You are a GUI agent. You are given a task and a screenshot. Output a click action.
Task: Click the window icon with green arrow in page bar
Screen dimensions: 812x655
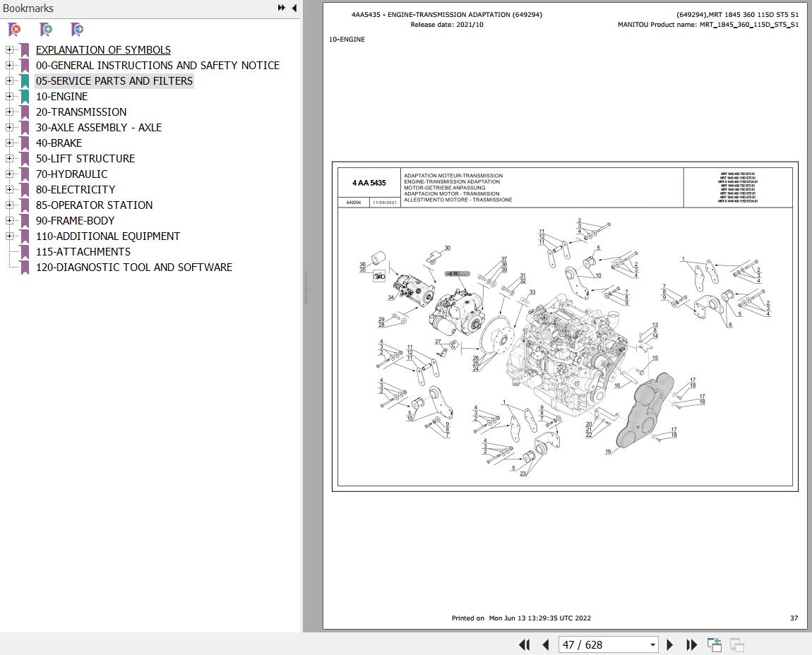coord(715,644)
